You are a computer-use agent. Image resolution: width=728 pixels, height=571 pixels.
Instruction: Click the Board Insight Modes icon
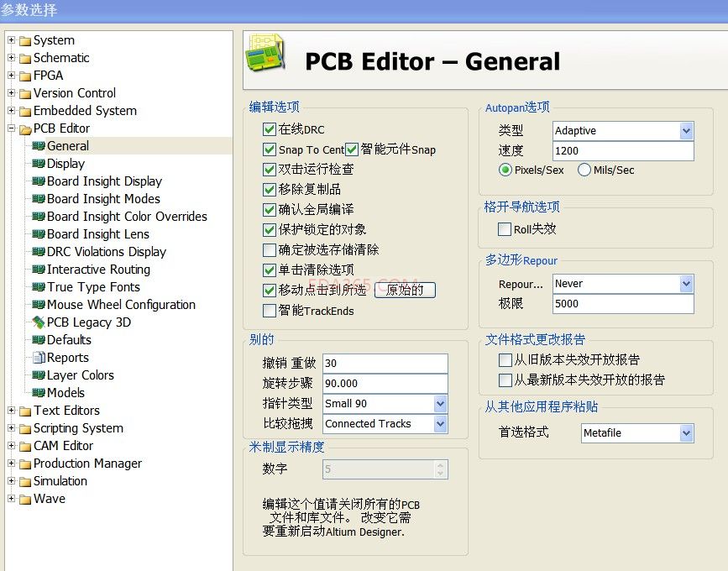[x=39, y=199]
